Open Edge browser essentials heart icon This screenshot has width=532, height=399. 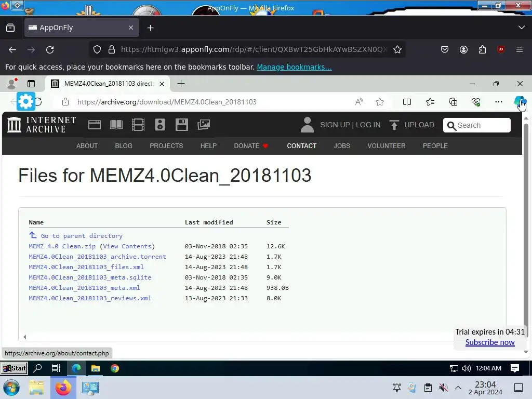pos(476,102)
